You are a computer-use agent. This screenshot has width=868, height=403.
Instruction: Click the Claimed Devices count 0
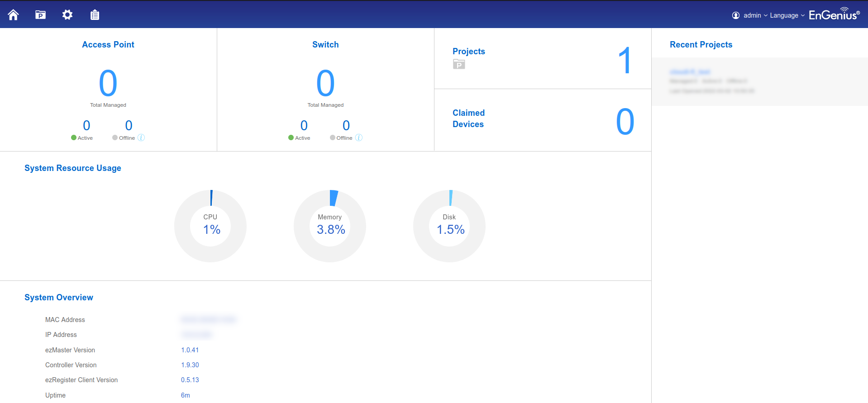[625, 122]
